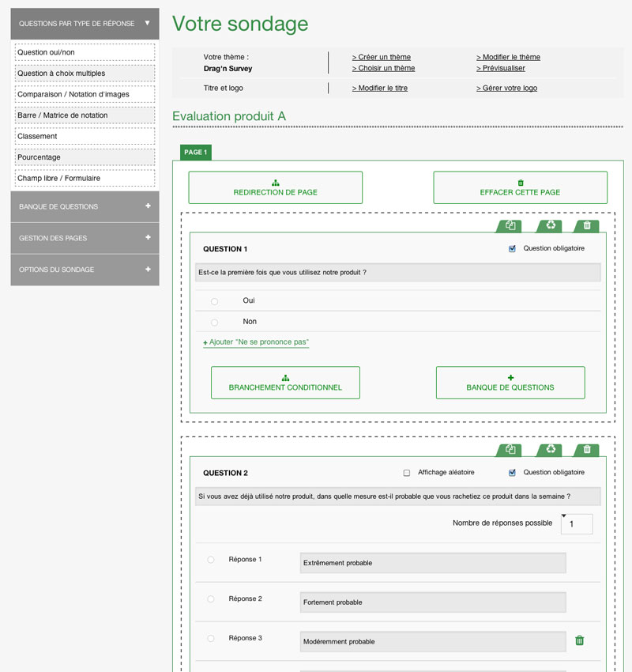This screenshot has width=632, height=672.
Task: Click the recycle icon on Question 2
Action: point(550,450)
